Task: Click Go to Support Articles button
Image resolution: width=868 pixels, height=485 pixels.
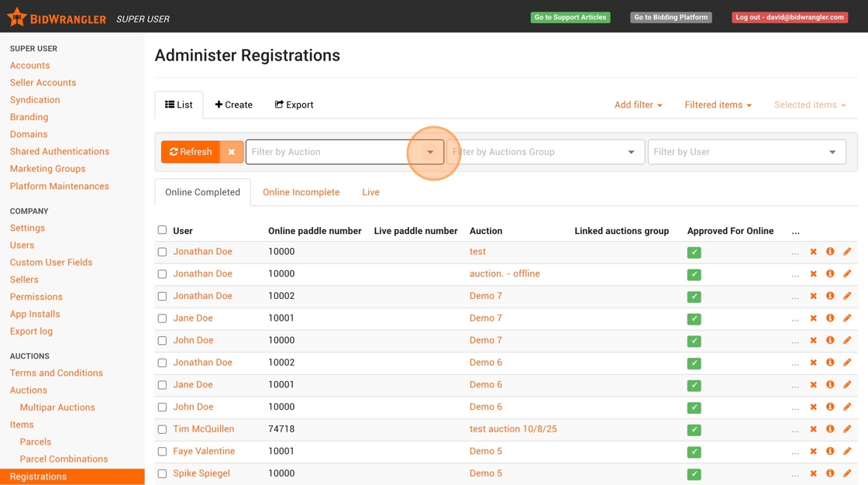Action: [570, 17]
